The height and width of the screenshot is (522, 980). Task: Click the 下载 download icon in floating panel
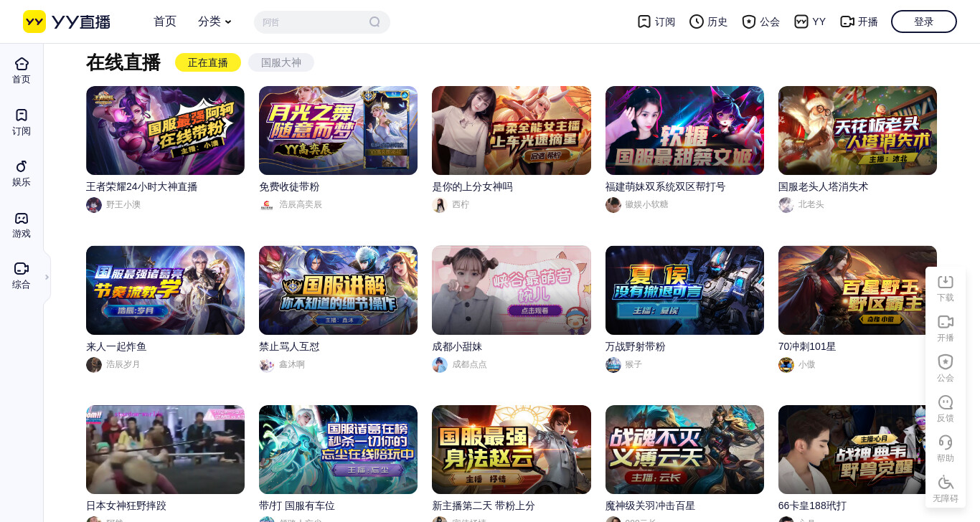tap(946, 282)
